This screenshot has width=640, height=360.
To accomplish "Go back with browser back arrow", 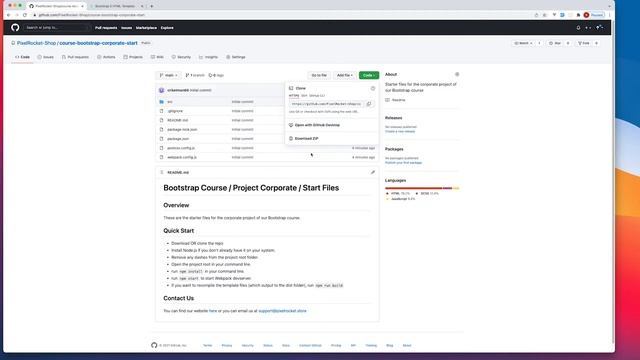I will click(9, 15).
